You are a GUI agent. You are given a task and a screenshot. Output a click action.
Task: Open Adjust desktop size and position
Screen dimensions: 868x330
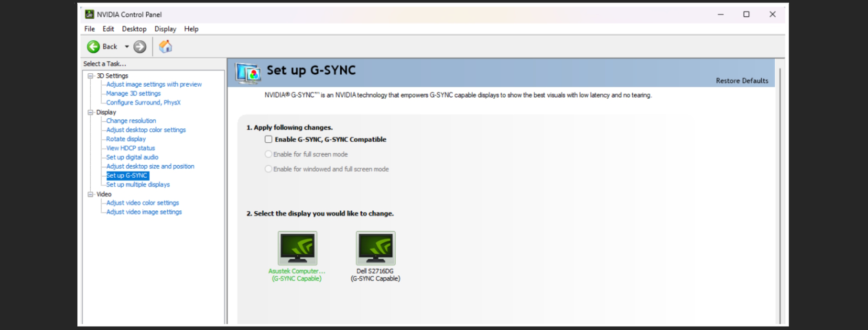(150, 166)
